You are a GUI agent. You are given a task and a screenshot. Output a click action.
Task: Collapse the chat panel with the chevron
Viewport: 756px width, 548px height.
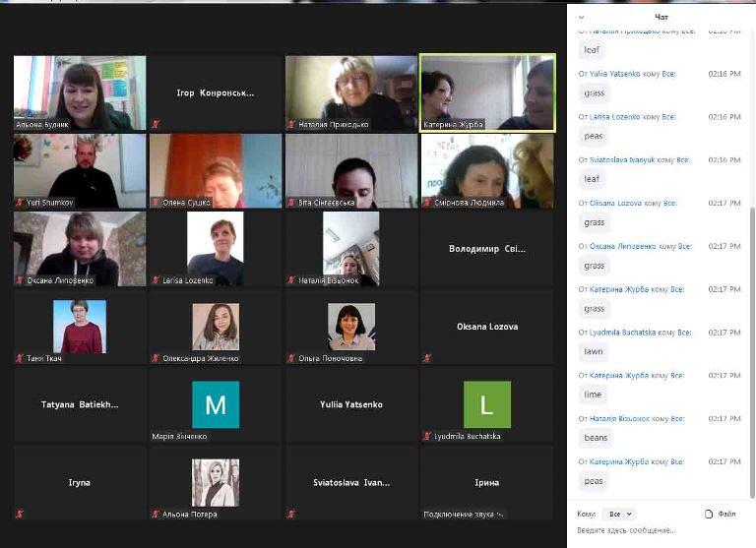tap(582, 18)
